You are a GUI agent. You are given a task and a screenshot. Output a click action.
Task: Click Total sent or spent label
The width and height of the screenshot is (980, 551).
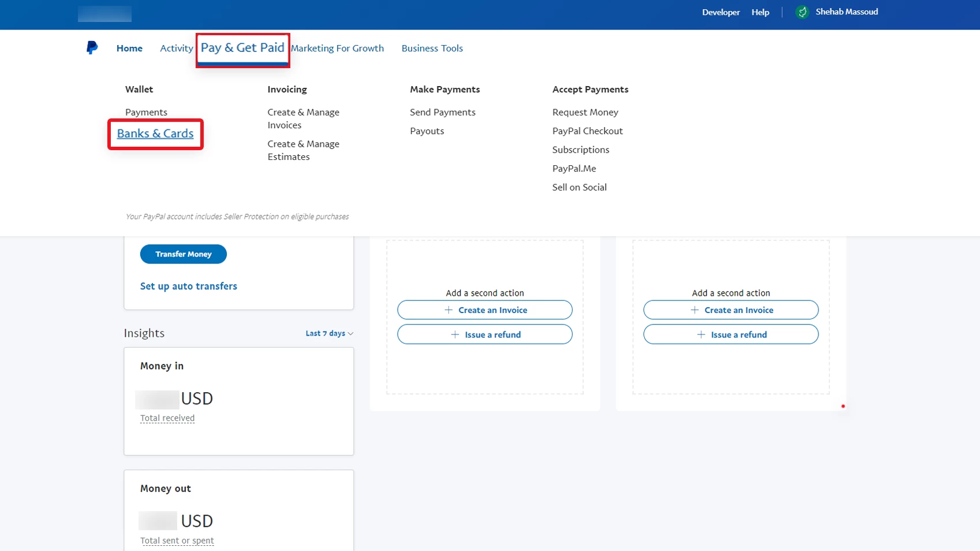177,541
